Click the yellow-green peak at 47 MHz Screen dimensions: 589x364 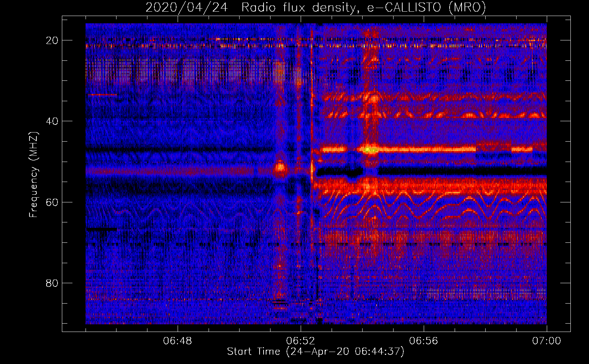pyautogui.click(x=371, y=150)
